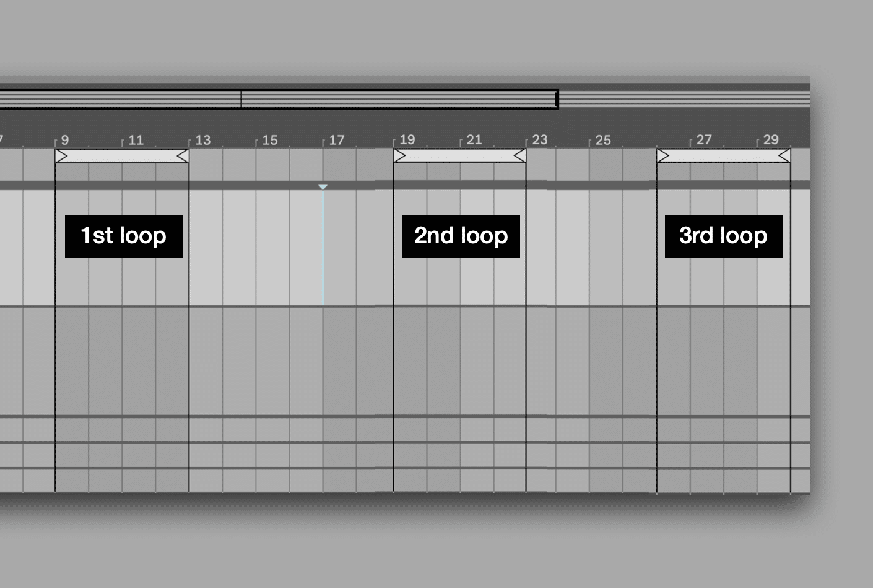This screenshot has width=873, height=588.
Task: Click the 2nd loop brace to activate that loop region
Action: (x=460, y=156)
